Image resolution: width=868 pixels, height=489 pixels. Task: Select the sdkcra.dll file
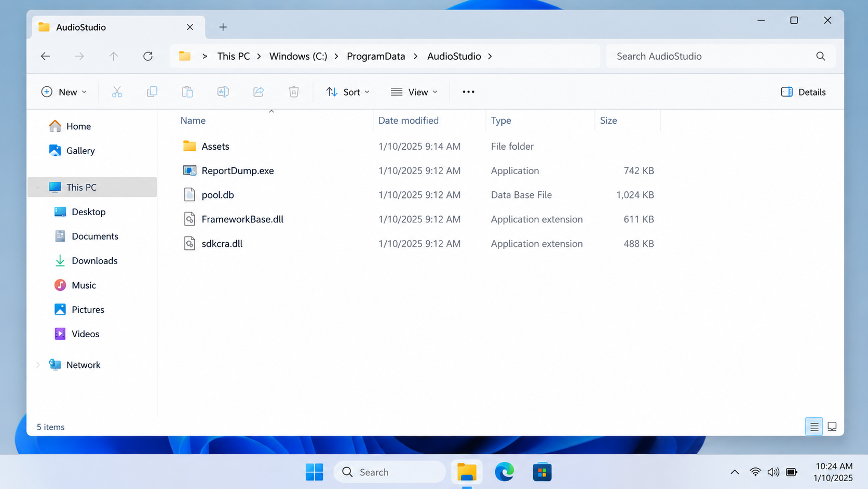pos(222,244)
